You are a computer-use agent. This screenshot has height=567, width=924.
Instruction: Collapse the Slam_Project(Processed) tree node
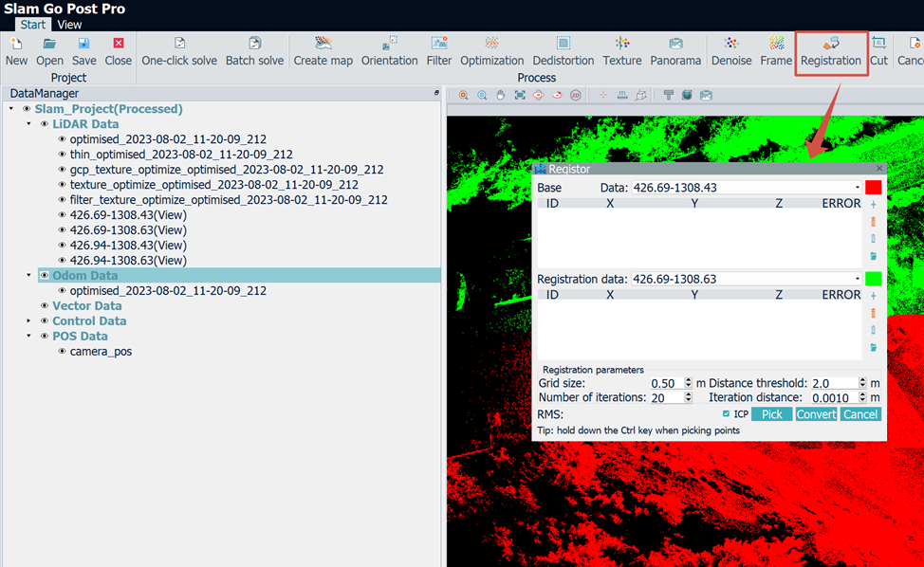(x=11, y=109)
